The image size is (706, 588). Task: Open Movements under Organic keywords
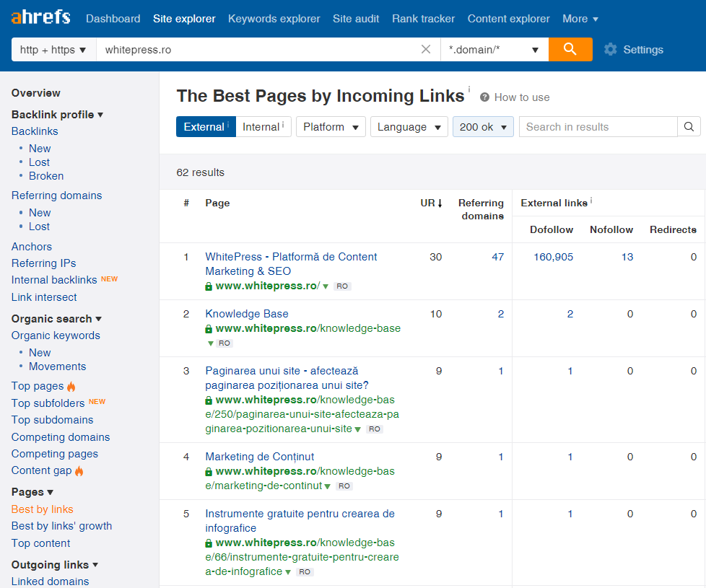[57, 367]
